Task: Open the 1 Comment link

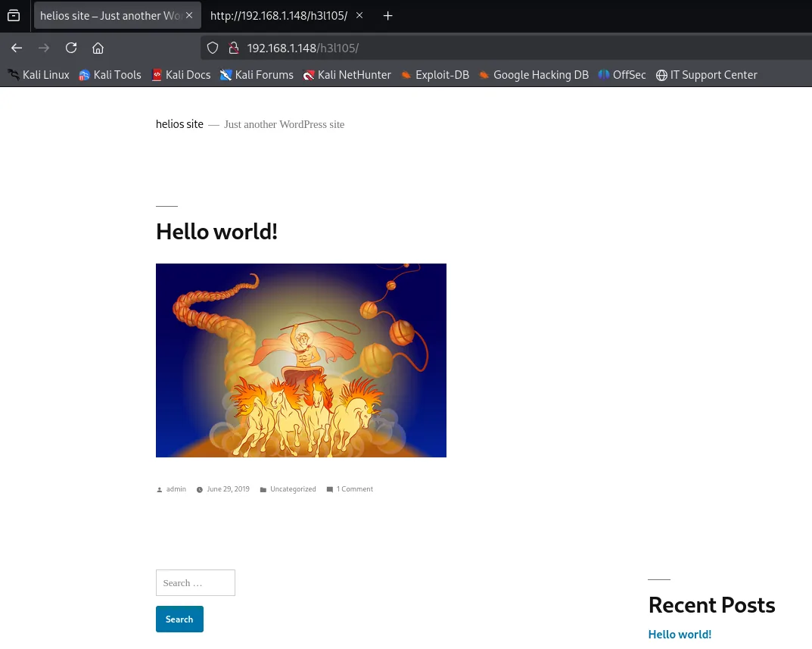Action: pyautogui.click(x=355, y=489)
